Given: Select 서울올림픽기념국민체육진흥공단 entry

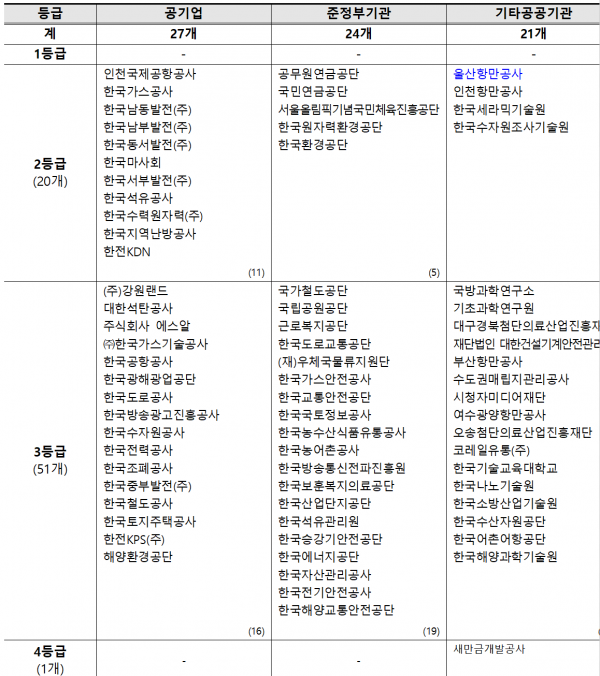Looking at the screenshot, I should [x=359, y=110].
